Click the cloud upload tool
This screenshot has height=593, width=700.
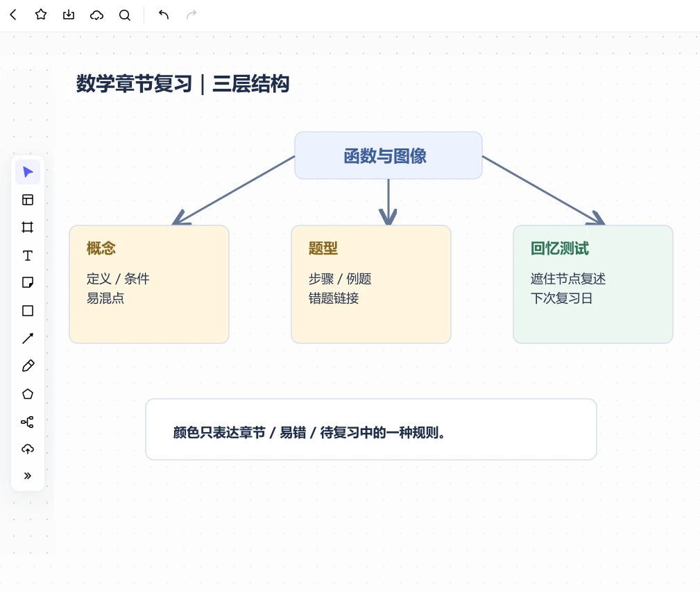point(28,449)
